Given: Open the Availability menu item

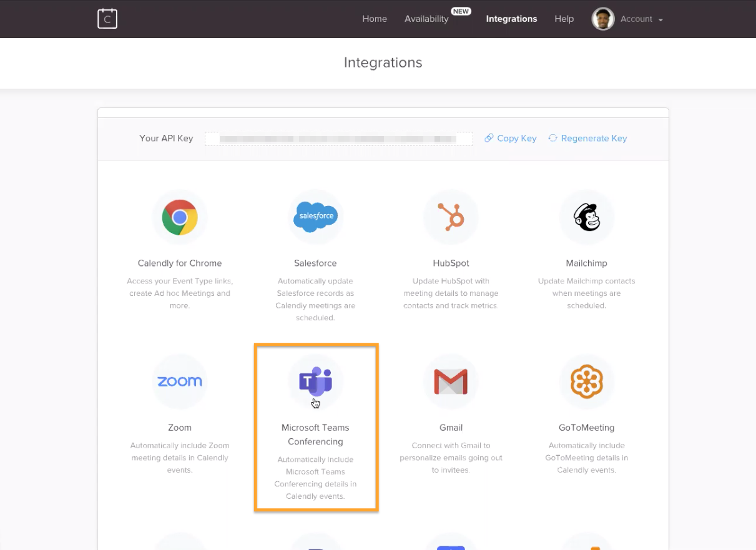Looking at the screenshot, I should [x=426, y=19].
